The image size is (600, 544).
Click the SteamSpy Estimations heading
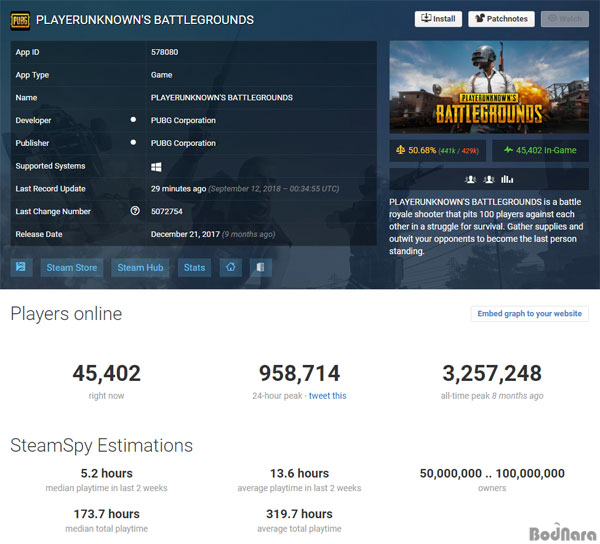coord(101,446)
